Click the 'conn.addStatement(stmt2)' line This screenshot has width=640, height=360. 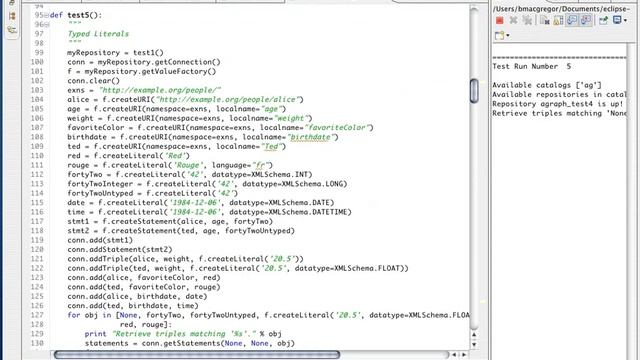coord(120,250)
